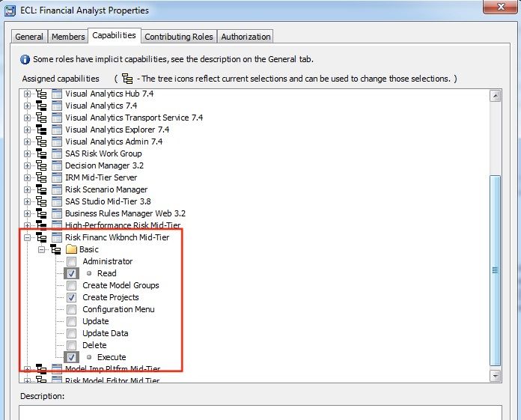Screen dimensions: 521x420
Task: Click tree selection icon for IRM Mid-Tier Server
Action: [x=41, y=177]
